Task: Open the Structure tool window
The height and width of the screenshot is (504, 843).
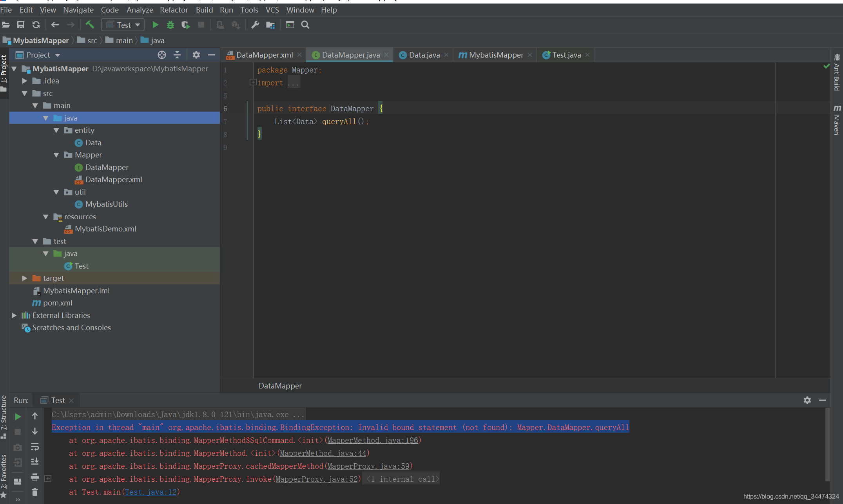Action: pos(4,417)
